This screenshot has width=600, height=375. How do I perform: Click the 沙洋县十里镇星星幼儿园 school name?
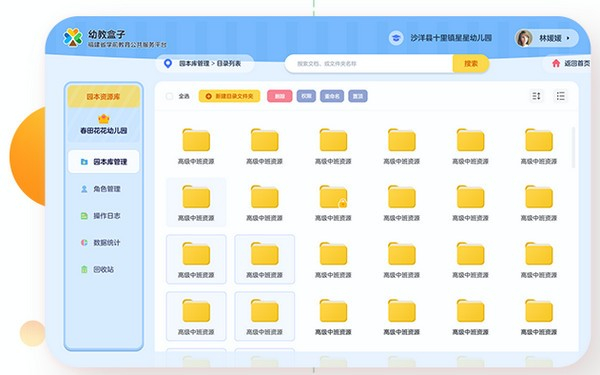tap(451, 38)
